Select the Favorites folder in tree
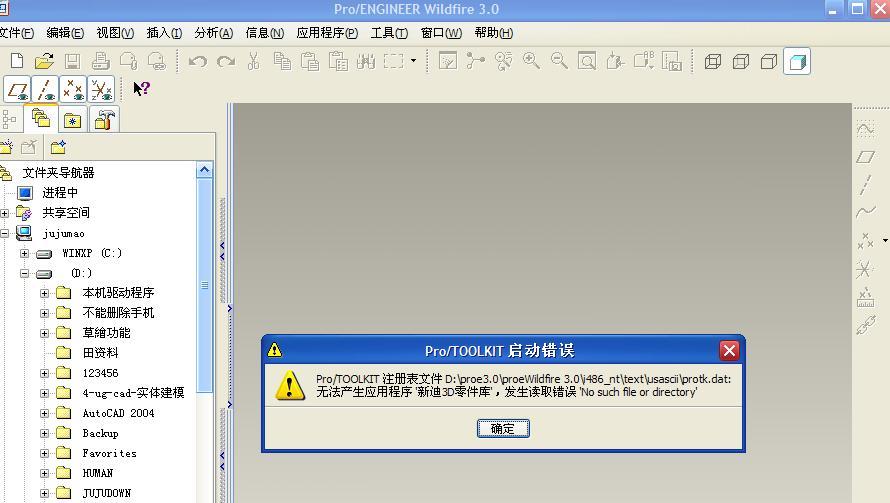The image size is (890, 503). coord(110,453)
